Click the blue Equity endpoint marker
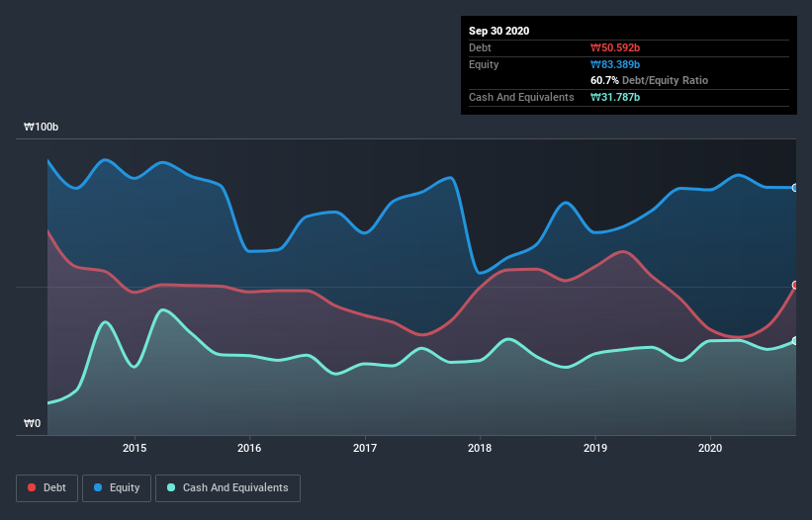This screenshot has width=812, height=520. 795,188
